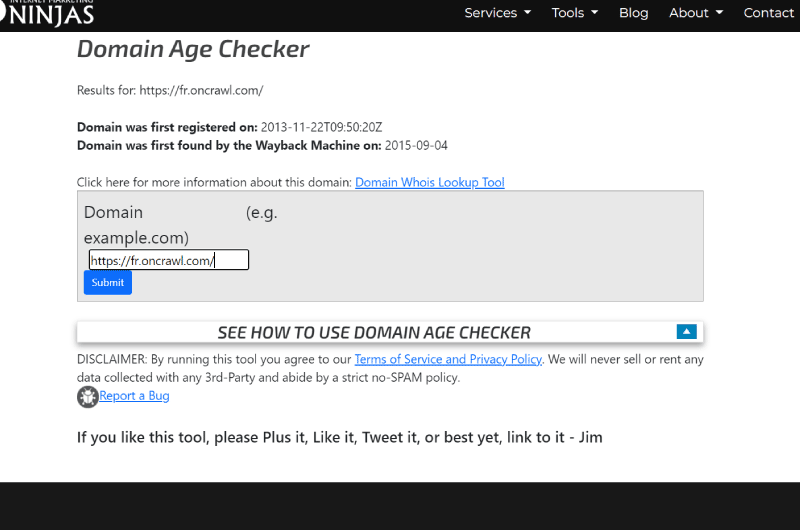Click the 'Results for: https://fr.oncrawl.com/' text
Screen dimensions: 800x530
[x=170, y=90]
